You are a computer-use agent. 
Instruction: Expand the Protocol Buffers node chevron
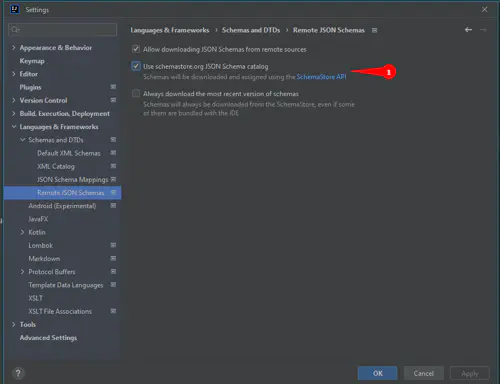[22, 272]
